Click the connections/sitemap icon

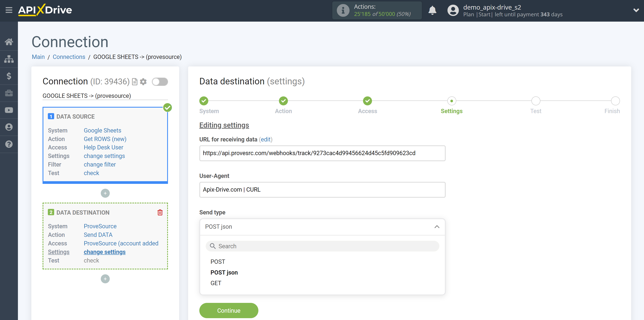(9, 59)
